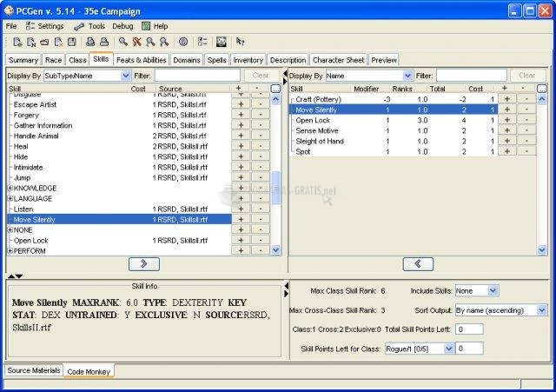Click the GMGen picture toolbar icon
The height and width of the screenshot is (392, 556).
point(222,42)
